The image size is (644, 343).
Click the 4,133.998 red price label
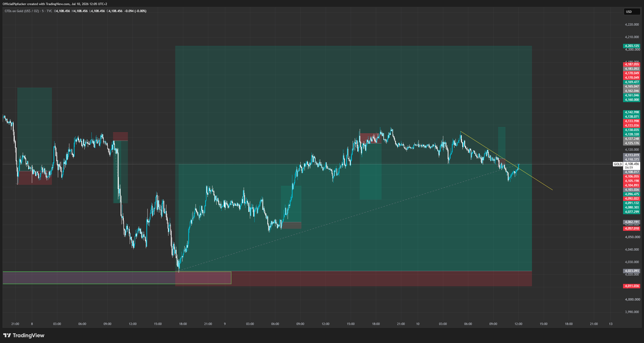(632, 121)
